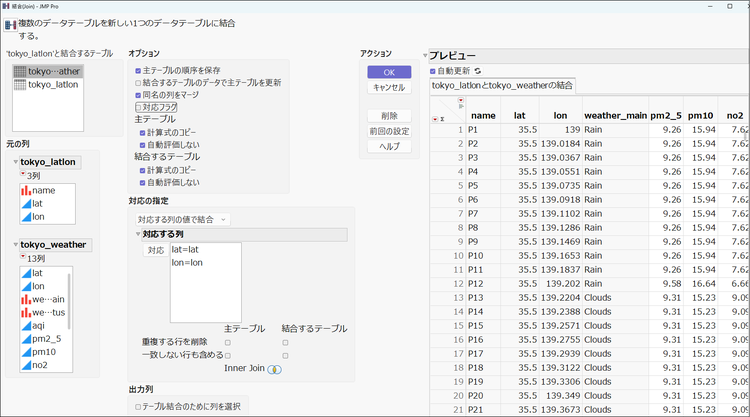This screenshot has width=750, height=417.
Task: Click the lon column header in preview
Action: tap(561, 116)
